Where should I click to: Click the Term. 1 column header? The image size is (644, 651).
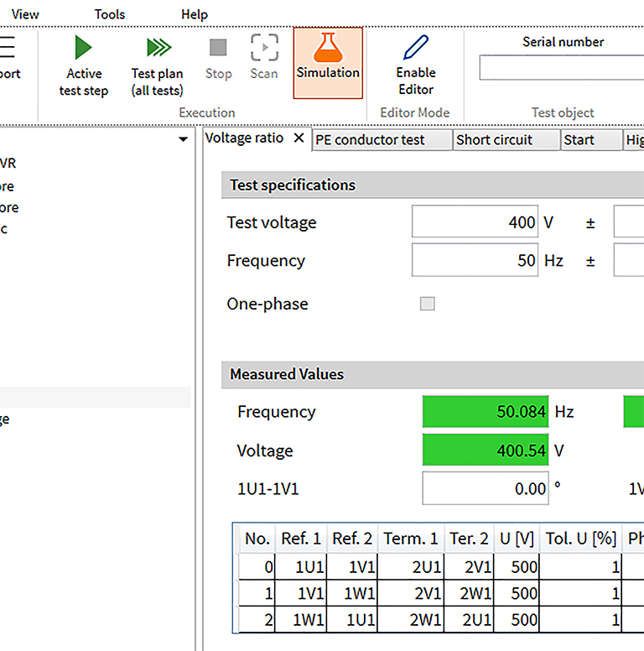pyautogui.click(x=410, y=539)
